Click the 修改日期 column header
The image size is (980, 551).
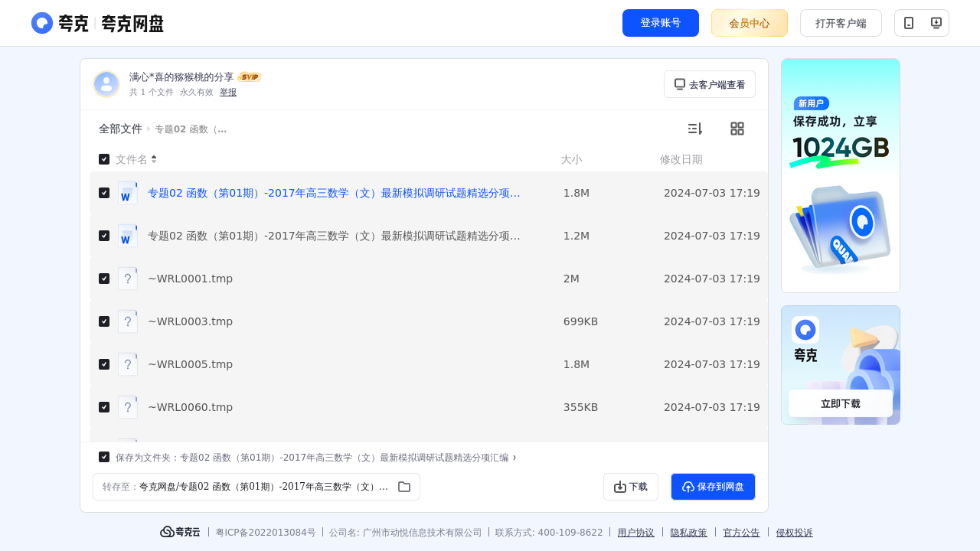[681, 159]
